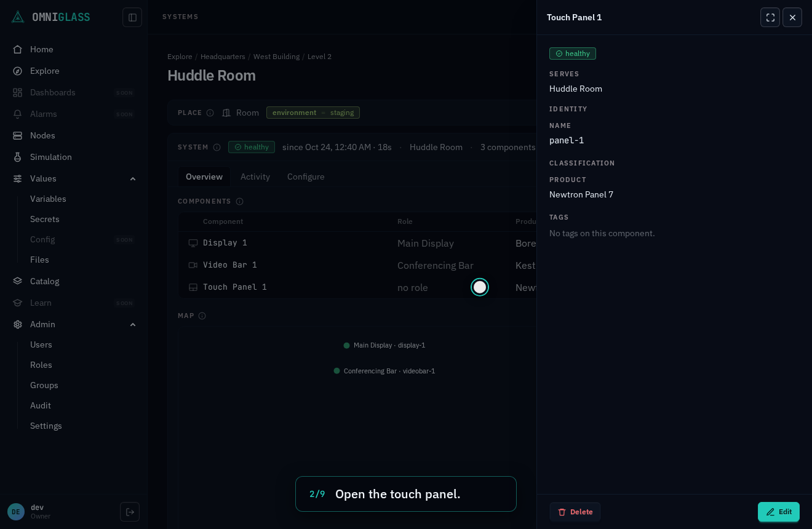The height and width of the screenshot is (529, 812).
Task: Open Variables under Values
Action: click(x=48, y=199)
